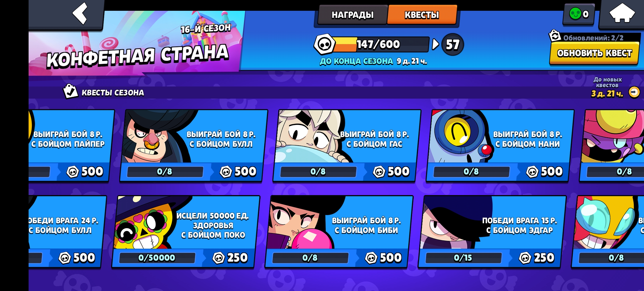This screenshot has width=644, height=291.
Task: Open the Эдгар defeat 15 enemies quest
Action: [492, 232]
